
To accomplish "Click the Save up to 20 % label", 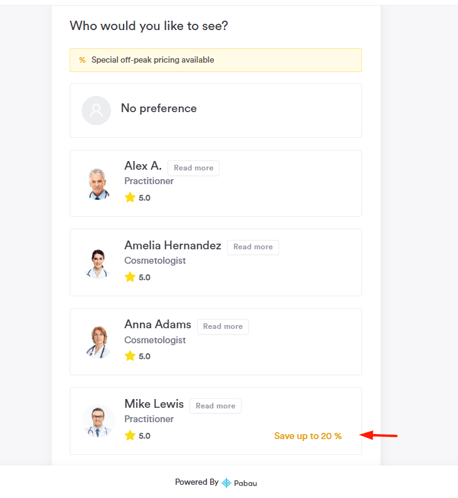I will (308, 436).
